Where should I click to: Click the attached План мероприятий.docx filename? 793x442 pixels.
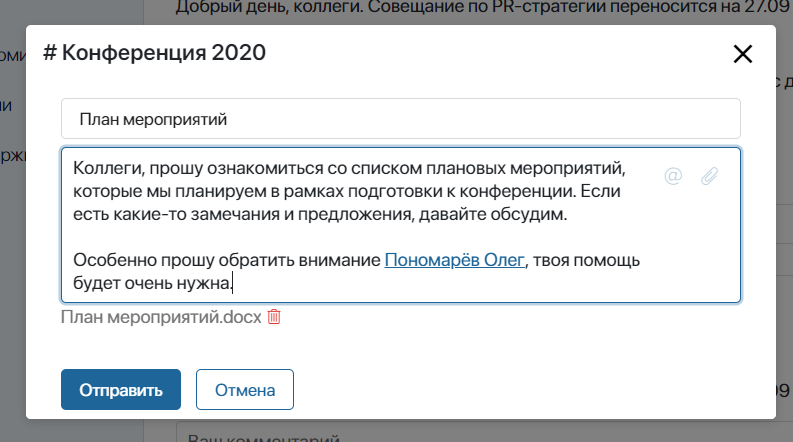coord(161,317)
